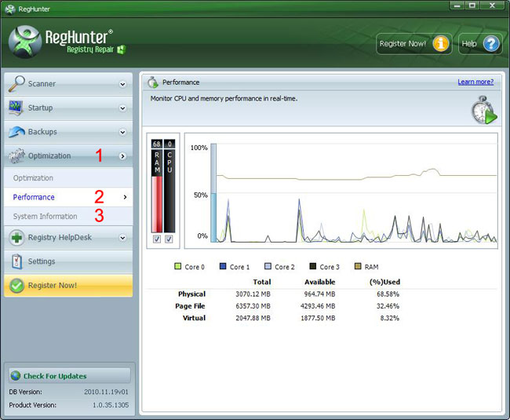This screenshot has width=510, height=420.
Task: Expand the Backups section chevron
Action: (x=122, y=133)
